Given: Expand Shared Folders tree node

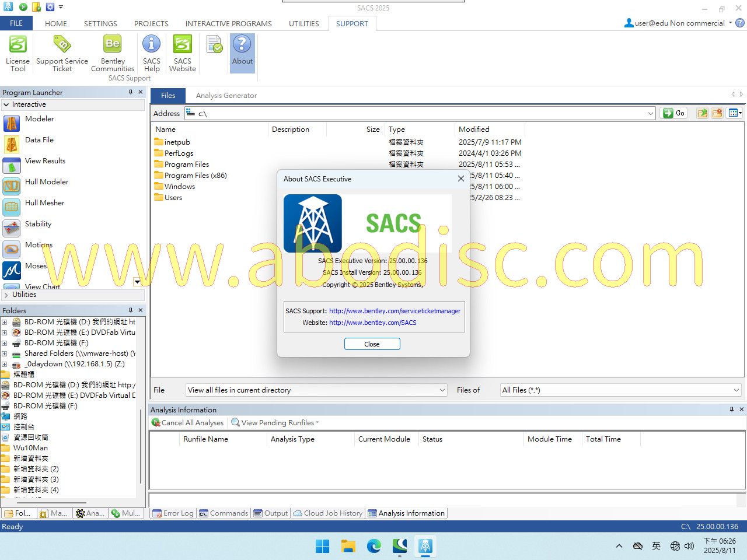Looking at the screenshot, I should 5,353.
